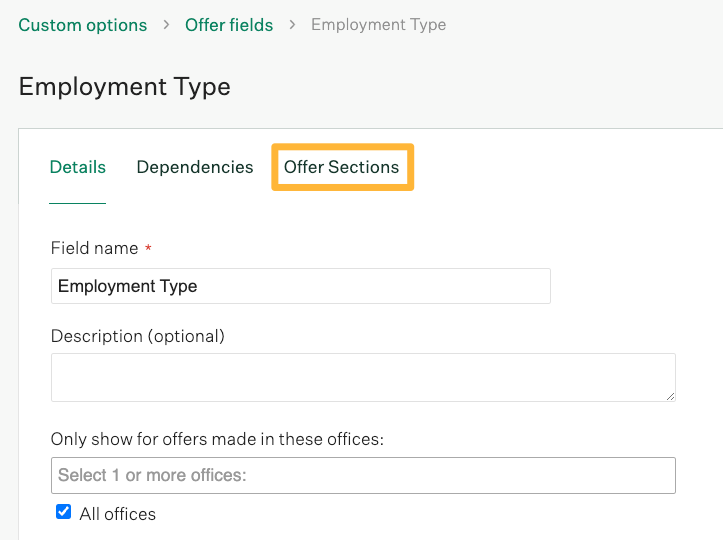Open the Select 1 or more offices dropdown
Viewport: 723px width, 540px height.
point(363,475)
